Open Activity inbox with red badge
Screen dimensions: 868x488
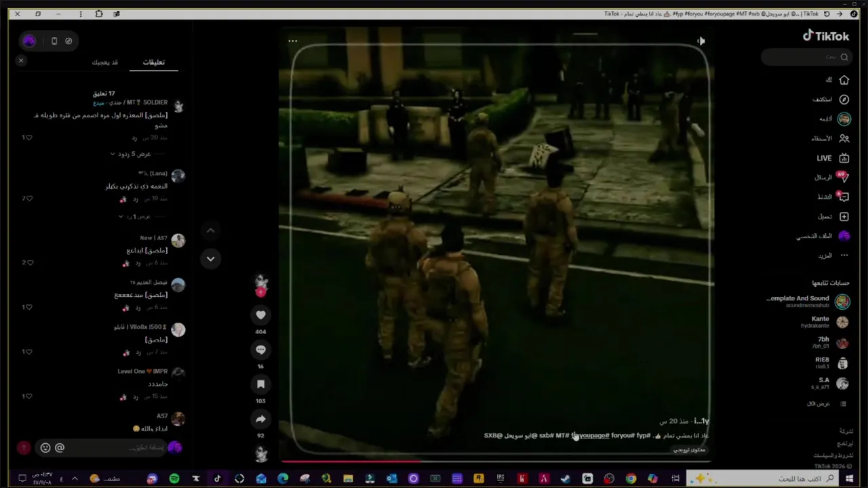tap(843, 197)
